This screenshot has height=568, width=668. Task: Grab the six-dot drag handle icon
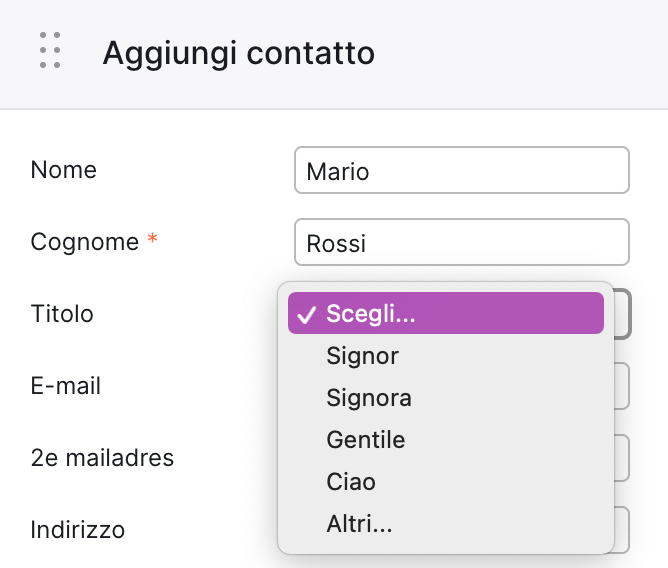pos(50,50)
